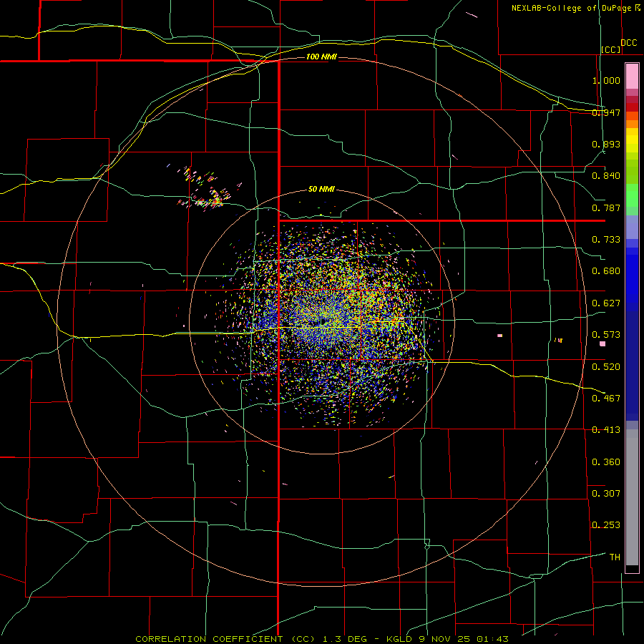Click the 0.307 color scale value

606,494
